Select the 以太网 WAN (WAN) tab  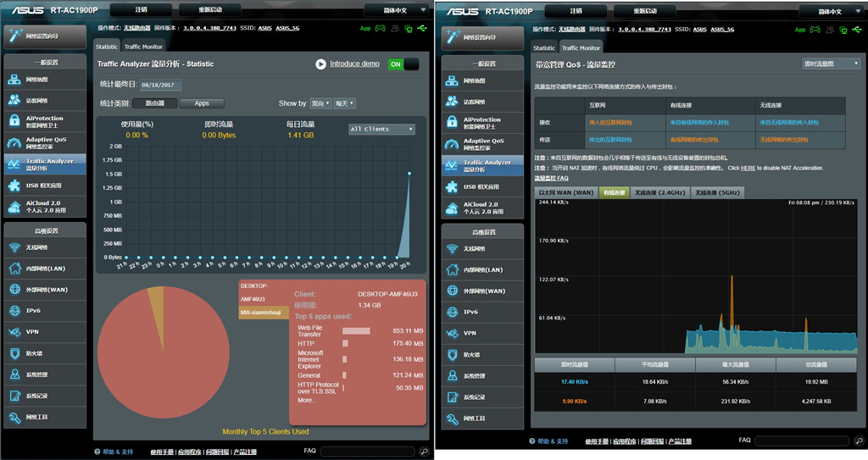point(566,192)
